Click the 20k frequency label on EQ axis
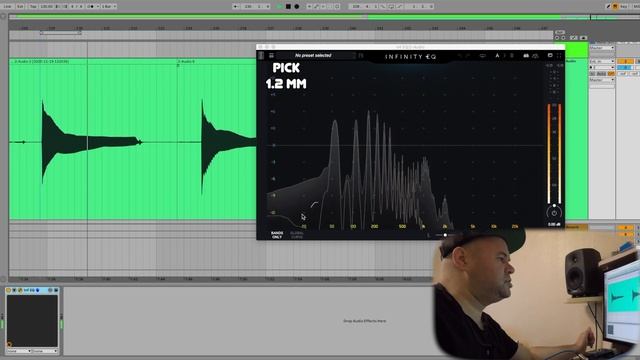 click(x=515, y=226)
